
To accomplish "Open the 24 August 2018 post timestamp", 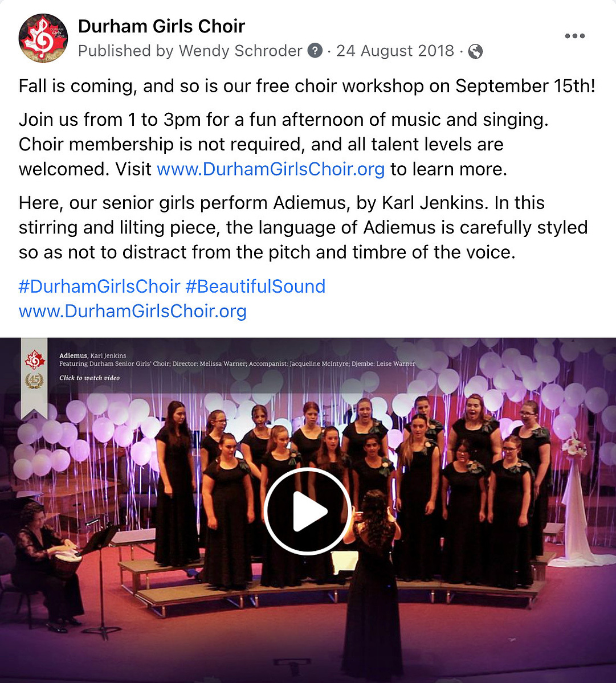I will tap(395, 51).
